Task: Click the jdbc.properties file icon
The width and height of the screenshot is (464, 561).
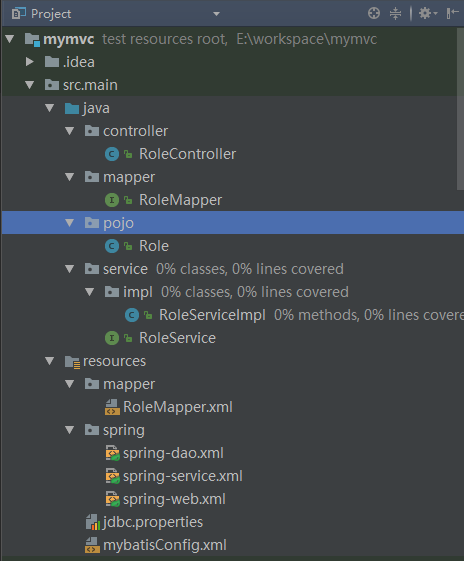Action: [x=92, y=522]
